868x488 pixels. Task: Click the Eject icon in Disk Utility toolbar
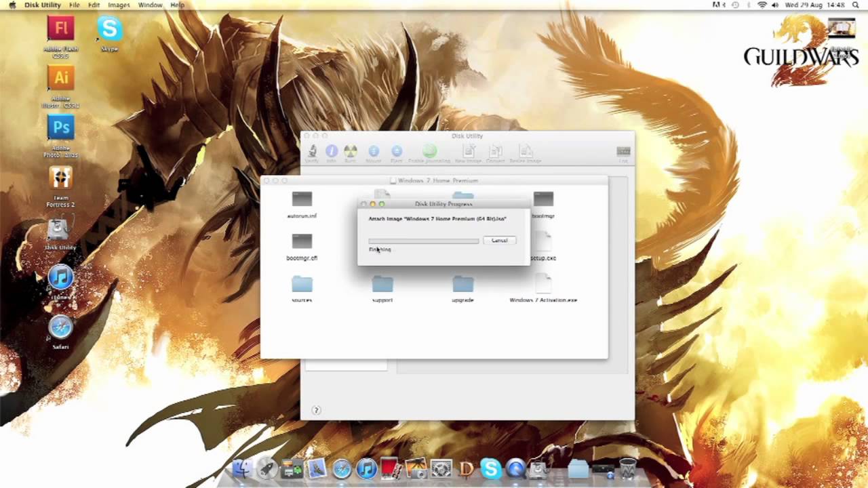pyautogui.click(x=397, y=152)
